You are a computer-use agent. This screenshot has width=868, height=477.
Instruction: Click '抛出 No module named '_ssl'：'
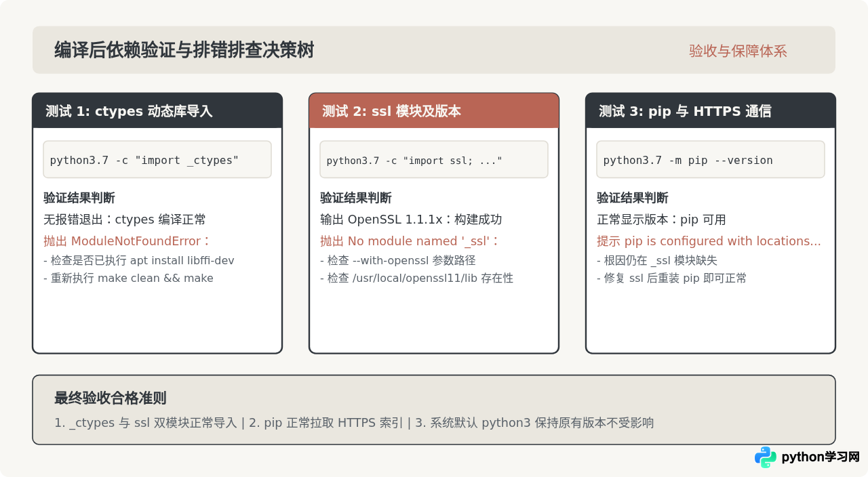pyautogui.click(x=410, y=241)
